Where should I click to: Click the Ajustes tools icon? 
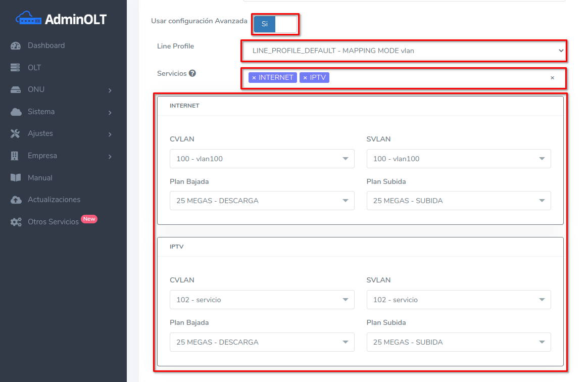click(x=15, y=134)
